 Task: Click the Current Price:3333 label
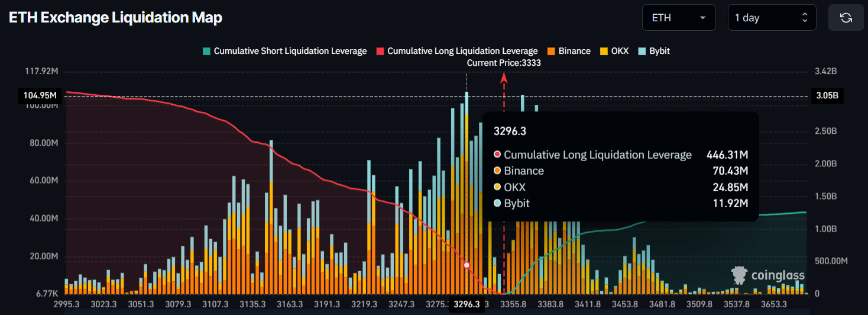point(504,63)
